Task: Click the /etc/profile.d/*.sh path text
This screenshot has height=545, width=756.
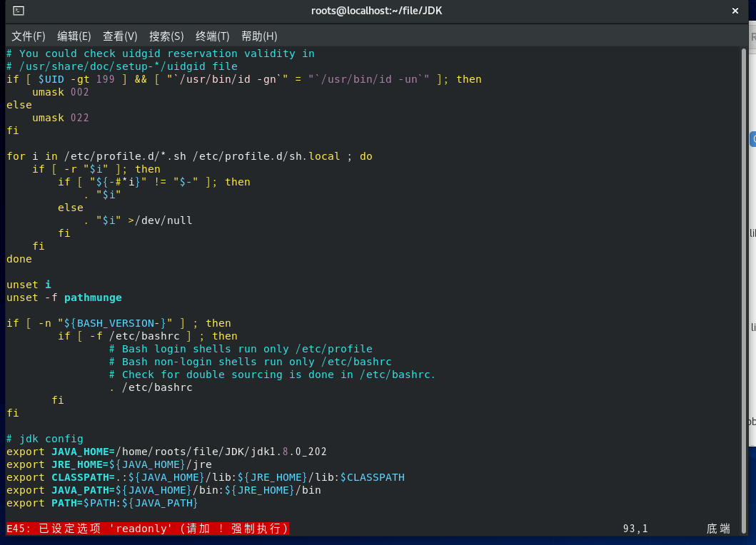Action: [x=121, y=156]
